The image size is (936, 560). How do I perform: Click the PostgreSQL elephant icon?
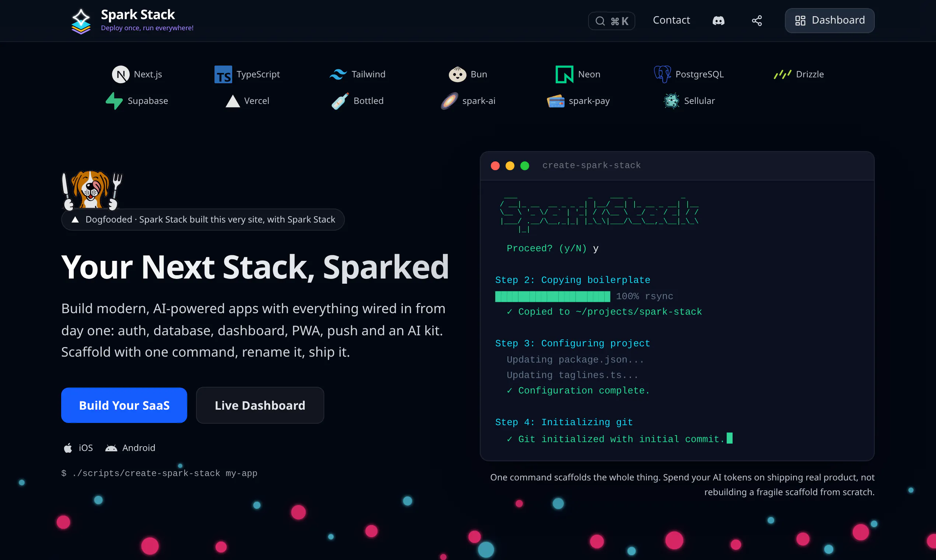[x=662, y=74]
